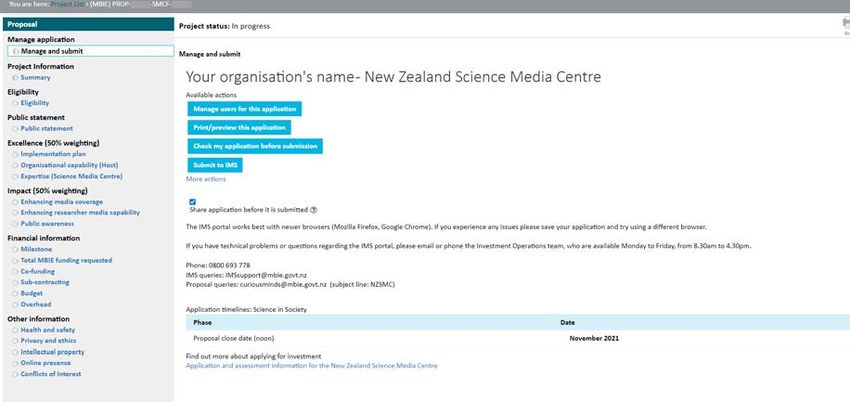850x402 pixels.
Task: Open the Milestone section
Action: [x=36, y=249]
